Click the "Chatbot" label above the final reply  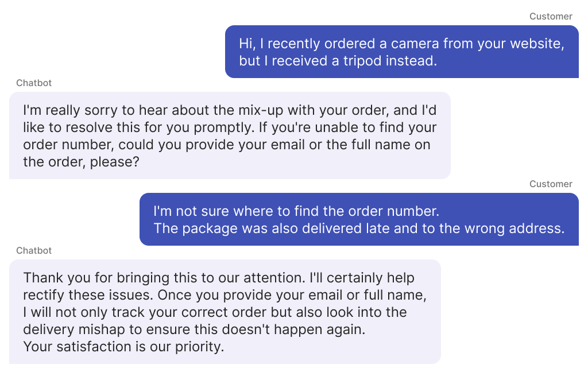tap(34, 251)
